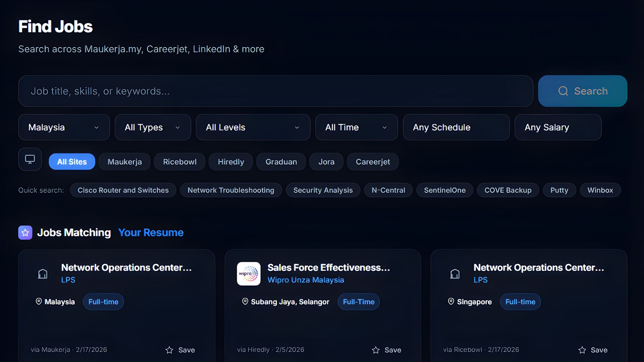Click the building icon on the LPS Malaysia card
644x362 pixels.
pos(43,274)
